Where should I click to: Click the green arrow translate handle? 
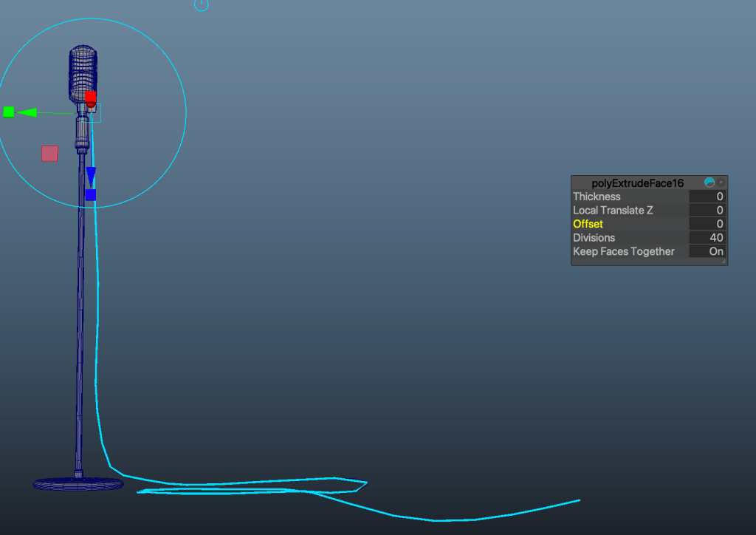click(x=27, y=112)
